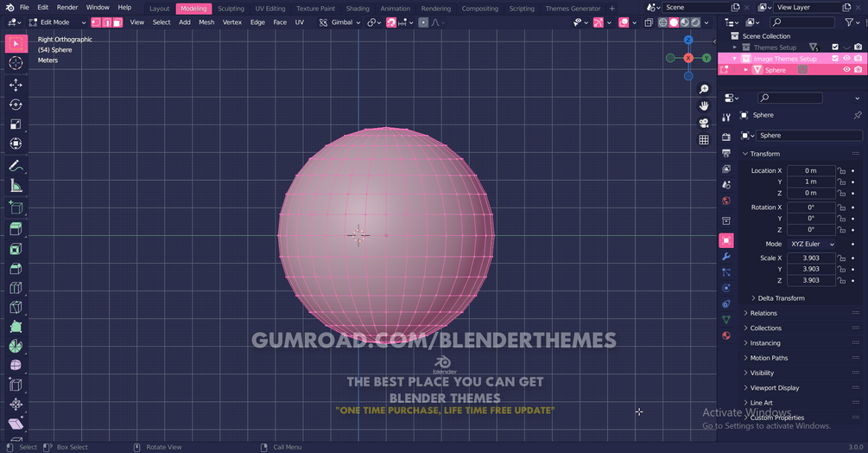This screenshot has width=868, height=453.
Task: Open the Mesh menu in header
Action: [206, 22]
